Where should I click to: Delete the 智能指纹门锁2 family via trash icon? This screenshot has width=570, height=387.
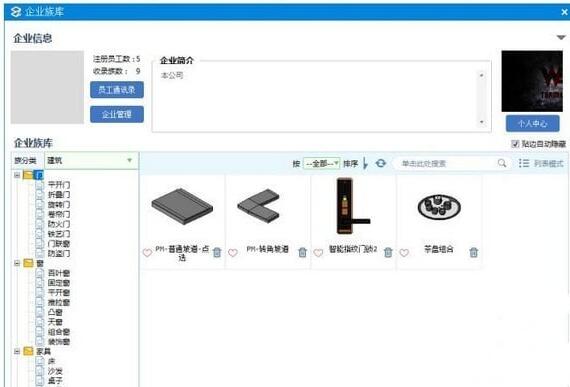tap(388, 252)
